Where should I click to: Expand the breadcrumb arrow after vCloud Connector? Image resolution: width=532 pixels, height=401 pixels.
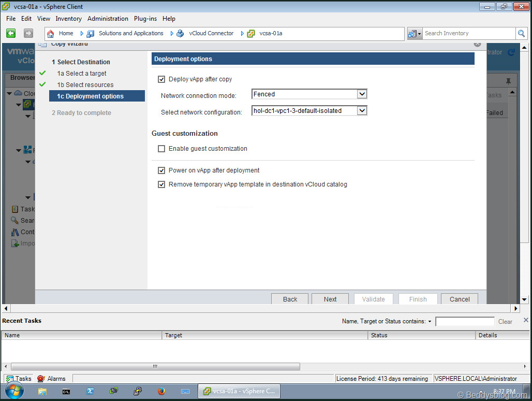point(242,33)
